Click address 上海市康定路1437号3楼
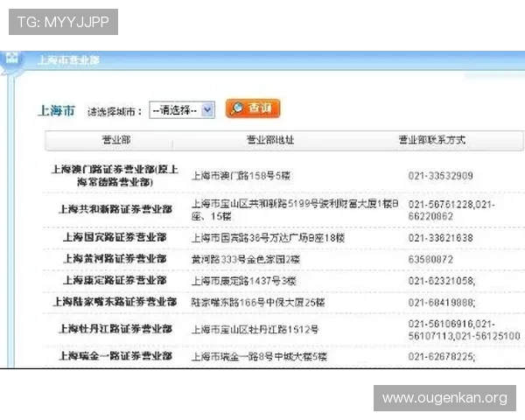Screen dimensions: 525x420 click(x=244, y=281)
